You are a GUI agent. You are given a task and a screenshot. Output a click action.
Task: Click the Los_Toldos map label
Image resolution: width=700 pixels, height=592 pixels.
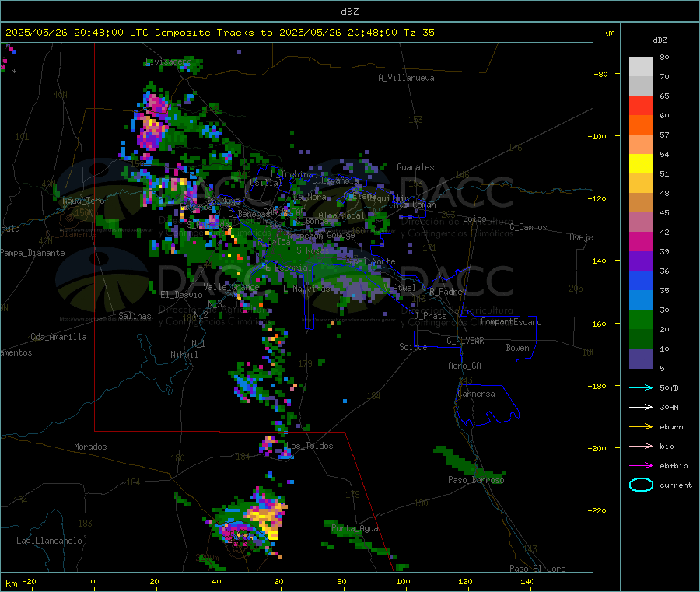310,446
